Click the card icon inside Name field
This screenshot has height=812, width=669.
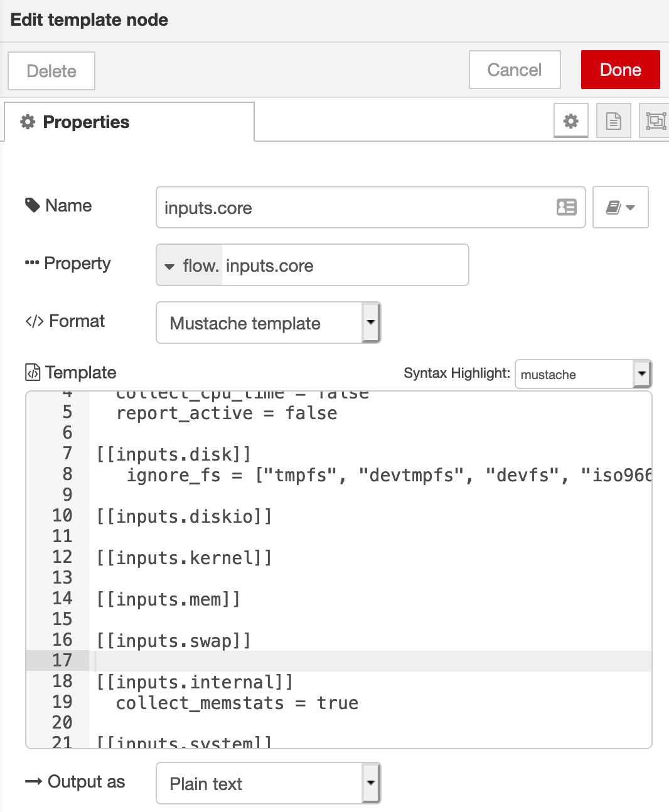click(x=566, y=207)
